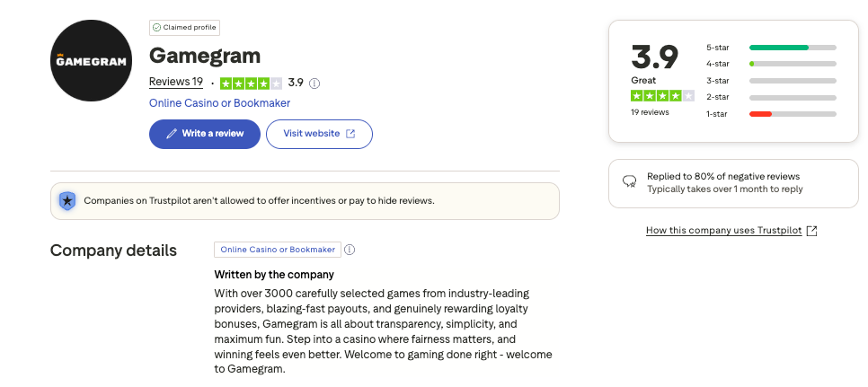This screenshot has width=868, height=387.
Task: Click the green star rating beside Reviews 19
Action: (251, 83)
